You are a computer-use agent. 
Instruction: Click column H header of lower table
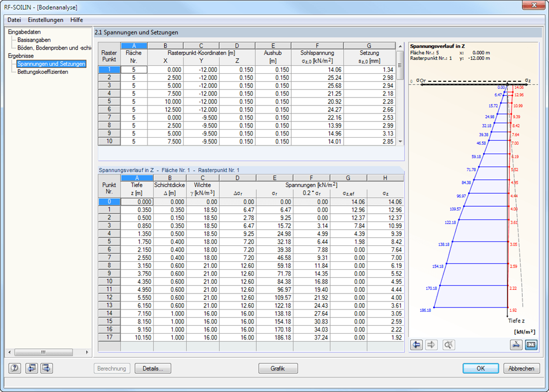click(385, 178)
